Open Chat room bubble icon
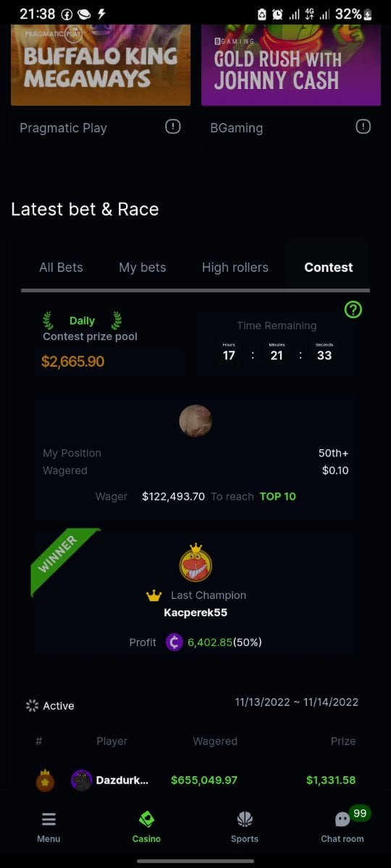391x868 pixels. [x=342, y=820]
